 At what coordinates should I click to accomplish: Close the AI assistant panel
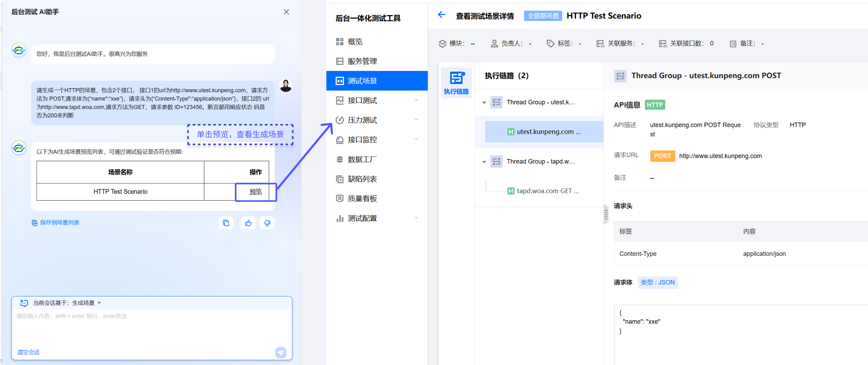coord(286,12)
